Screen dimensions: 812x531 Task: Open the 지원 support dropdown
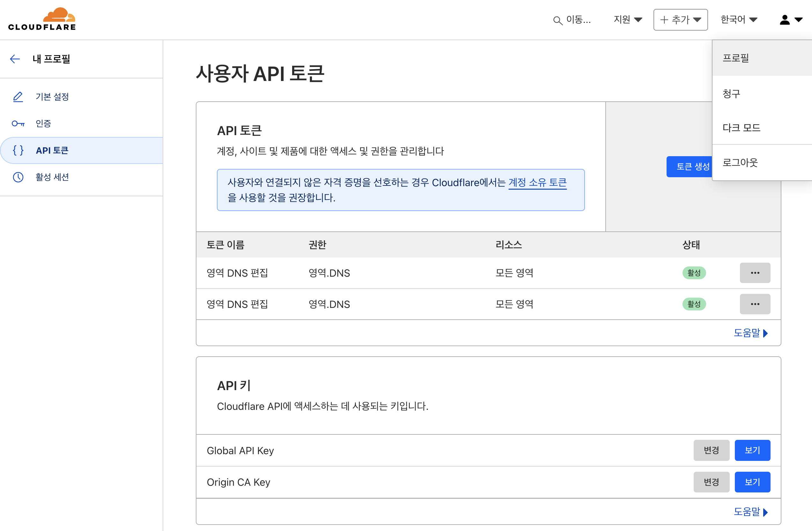(627, 19)
